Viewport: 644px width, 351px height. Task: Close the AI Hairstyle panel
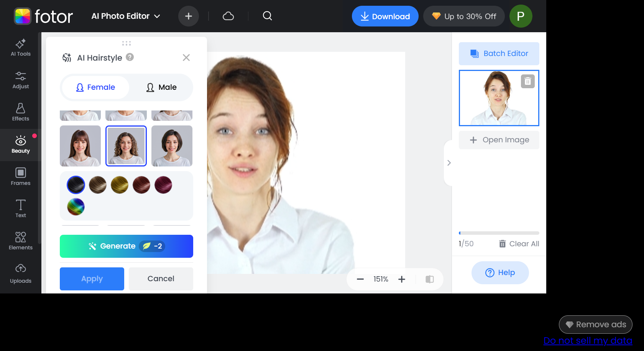click(186, 58)
